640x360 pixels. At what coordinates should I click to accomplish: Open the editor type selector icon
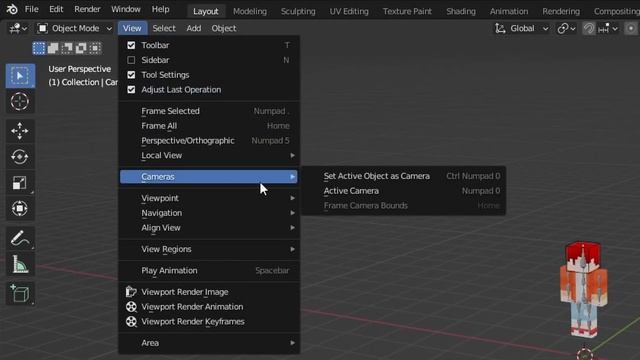[x=18, y=28]
